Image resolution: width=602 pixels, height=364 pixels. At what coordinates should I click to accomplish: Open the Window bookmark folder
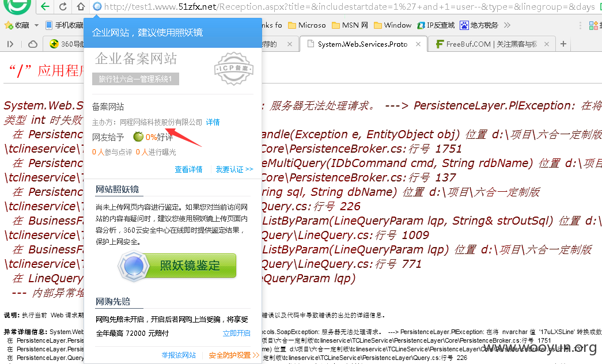[392, 25]
